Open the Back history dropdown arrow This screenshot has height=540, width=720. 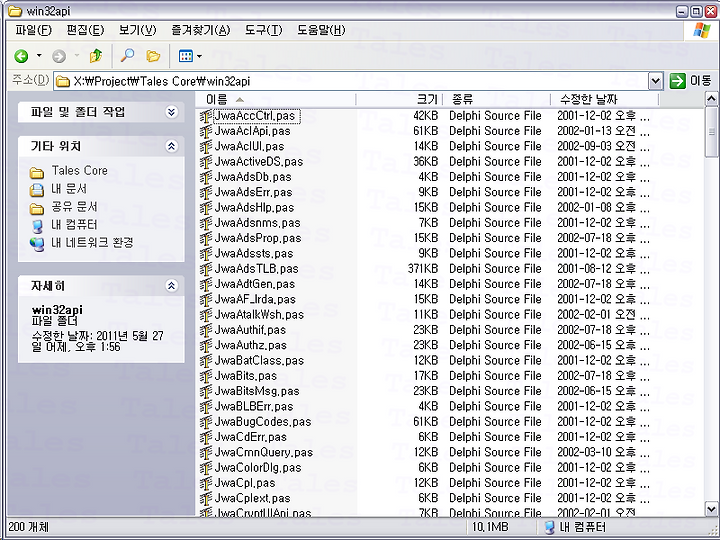pos(39,56)
